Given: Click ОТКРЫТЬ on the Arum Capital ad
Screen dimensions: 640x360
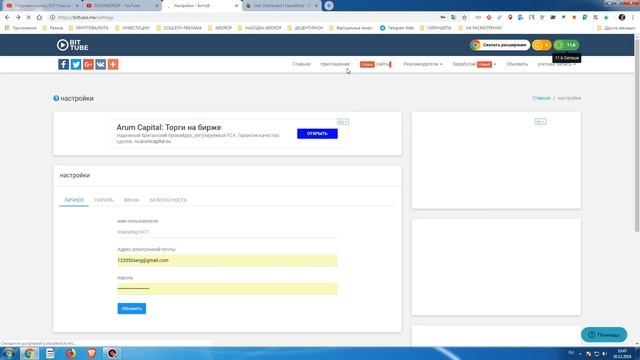Looking at the screenshot, I should pyautogui.click(x=317, y=133).
